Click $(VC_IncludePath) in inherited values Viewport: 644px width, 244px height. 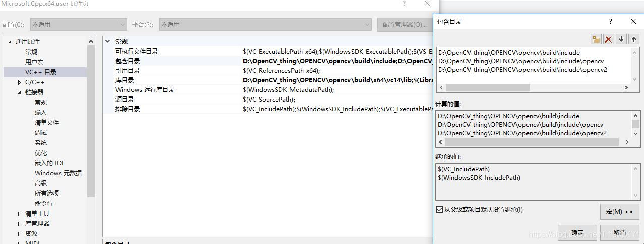pos(463,169)
